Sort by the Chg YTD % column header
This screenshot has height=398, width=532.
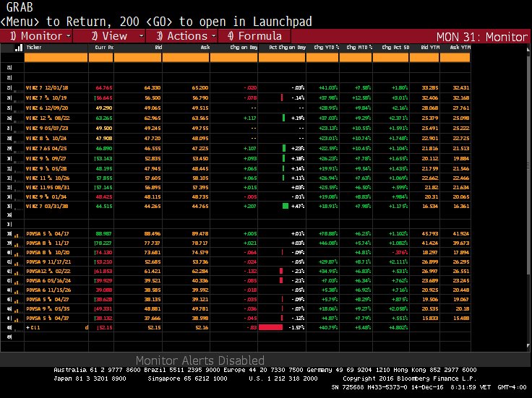pyautogui.click(x=327, y=48)
